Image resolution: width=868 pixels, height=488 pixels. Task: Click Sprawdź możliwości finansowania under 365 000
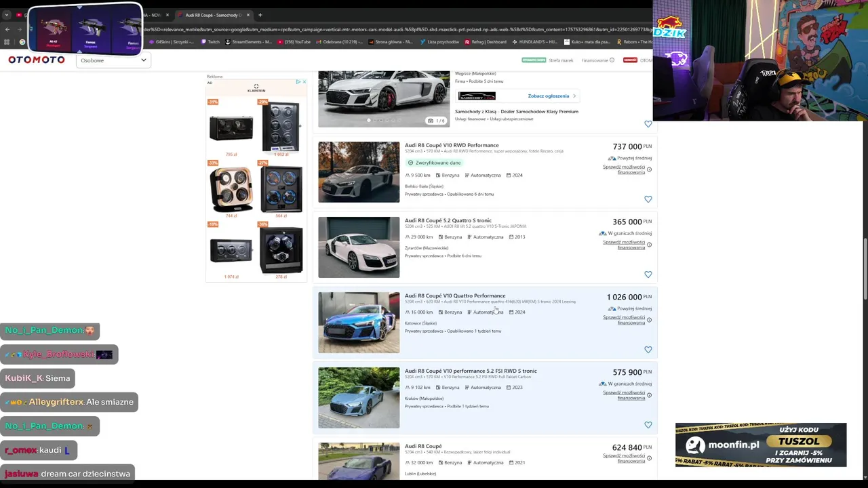click(x=624, y=245)
